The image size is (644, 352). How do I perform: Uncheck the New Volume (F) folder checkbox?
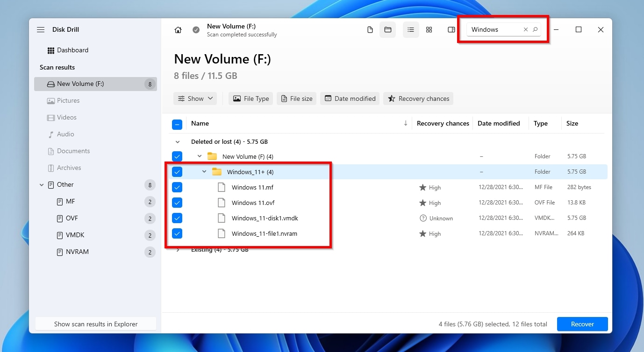pos(177,156)
